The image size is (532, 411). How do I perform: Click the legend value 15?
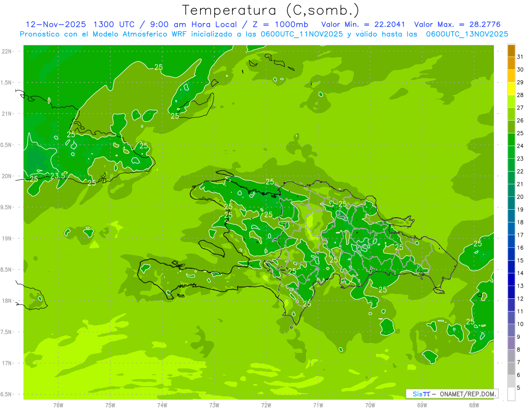point(520,260)
